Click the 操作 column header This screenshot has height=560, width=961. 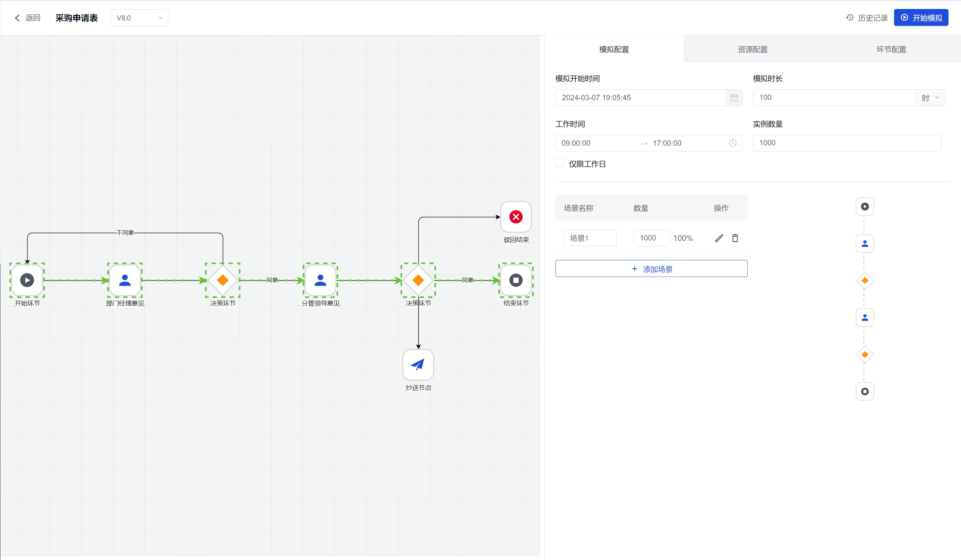point(721,208)
